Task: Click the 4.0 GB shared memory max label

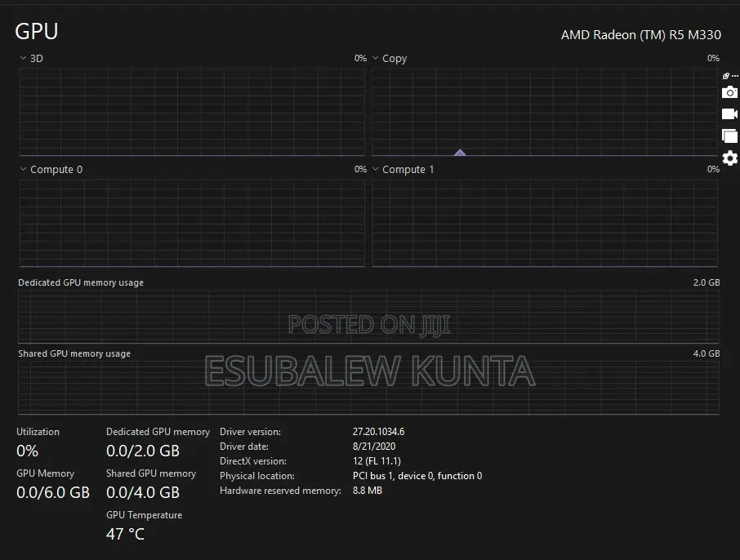Action: (706, 353)
